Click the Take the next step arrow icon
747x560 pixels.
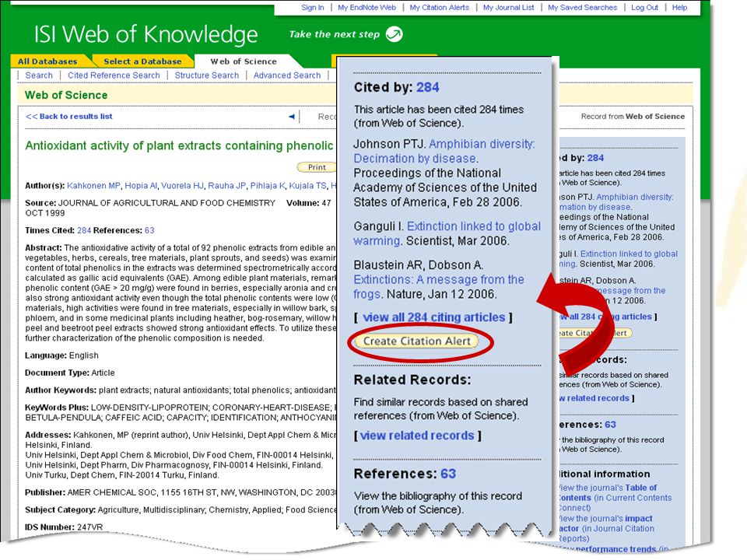coord(394,33)
